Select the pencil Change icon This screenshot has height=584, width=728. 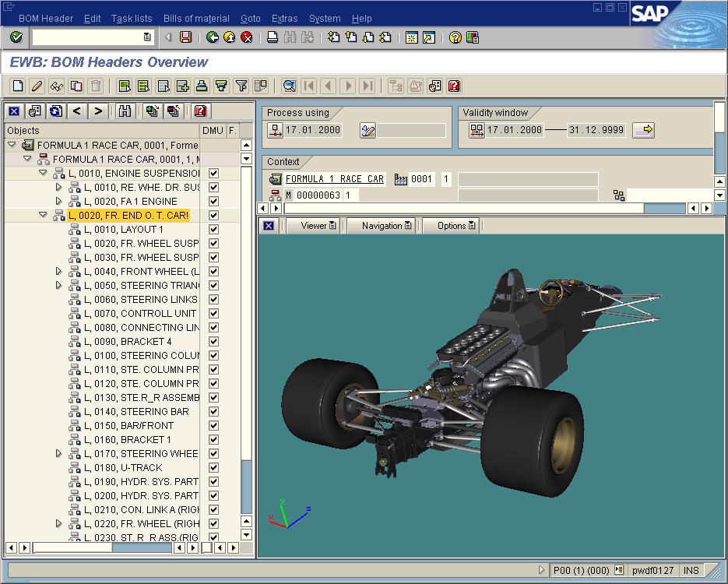(37, 86)
